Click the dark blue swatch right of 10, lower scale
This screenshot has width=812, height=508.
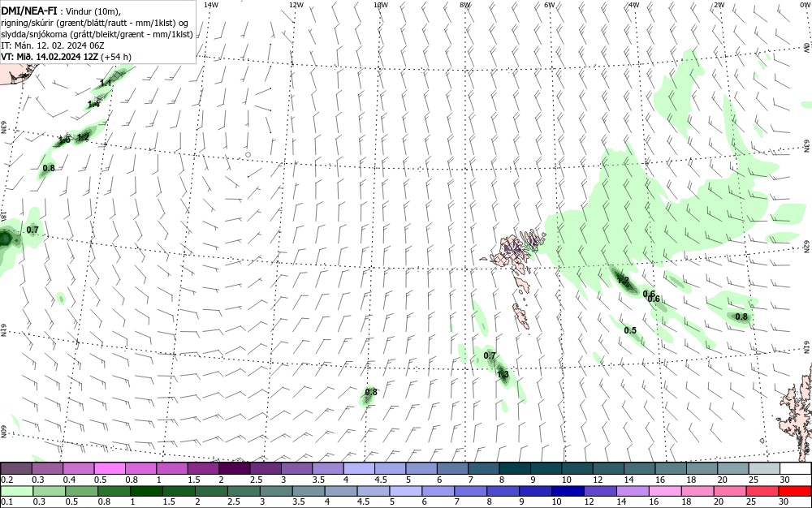[568, 491]
